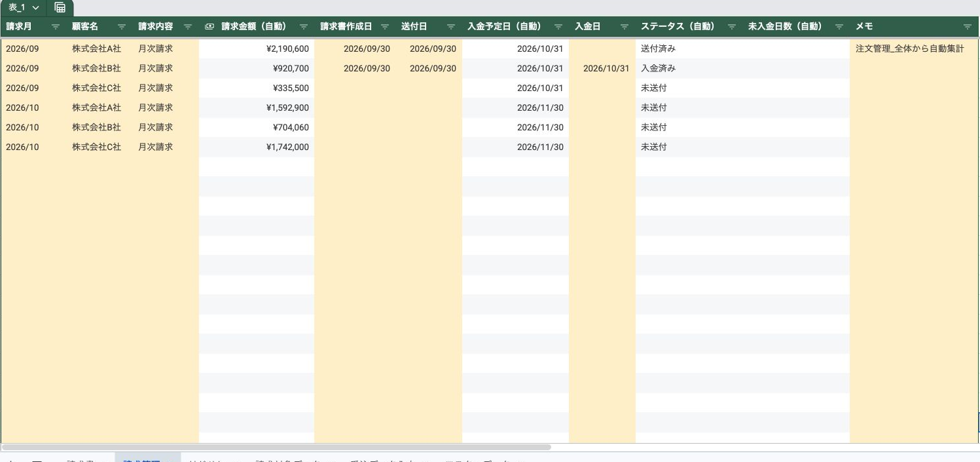The height and width of the screenshot is (462, 980).
Task: Select the amount cell ¥704,060
Action: [257, 127]
